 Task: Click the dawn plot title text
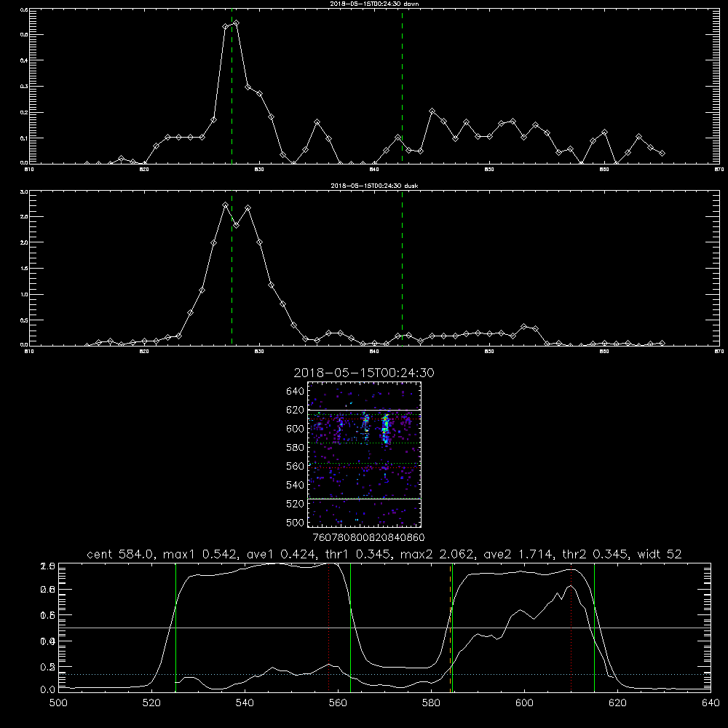pos(374,4)
